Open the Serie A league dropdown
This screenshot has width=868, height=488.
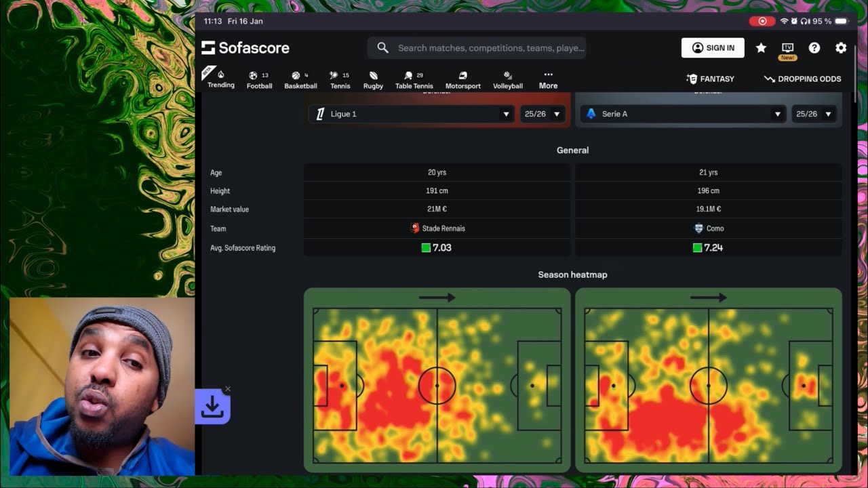coord(684,114)
